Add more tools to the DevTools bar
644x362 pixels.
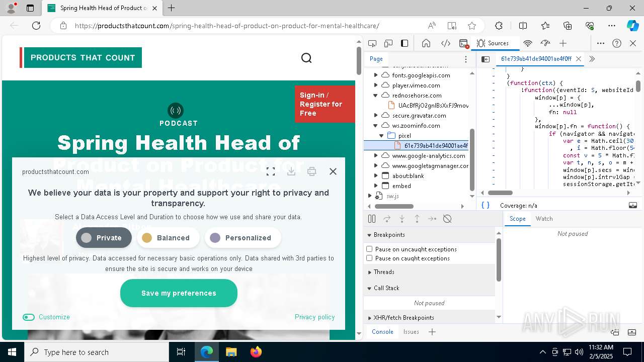pyautogui.click(x=563, y=43)
